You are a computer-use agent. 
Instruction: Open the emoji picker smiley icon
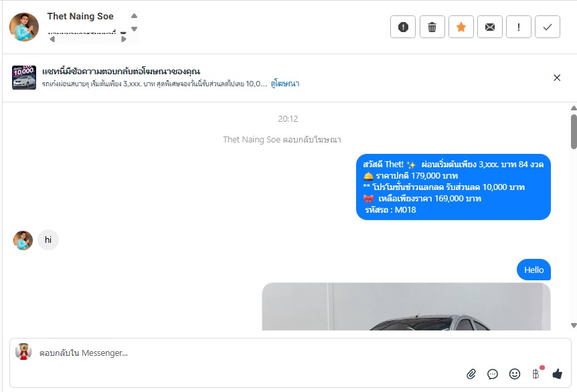515,374
